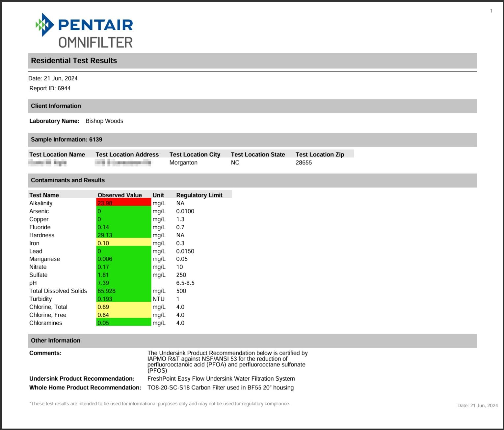Click the informational purposes disclaimer footnote

160,404
